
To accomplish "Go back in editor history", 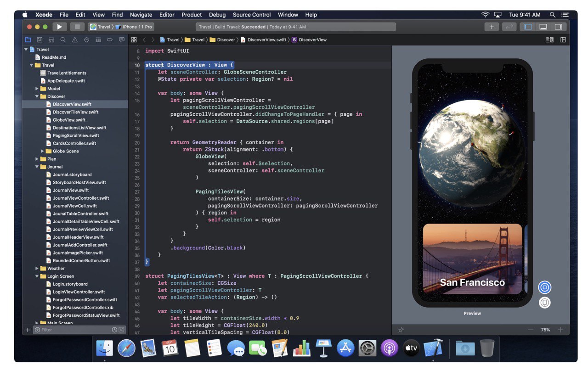I will point(144,40).
